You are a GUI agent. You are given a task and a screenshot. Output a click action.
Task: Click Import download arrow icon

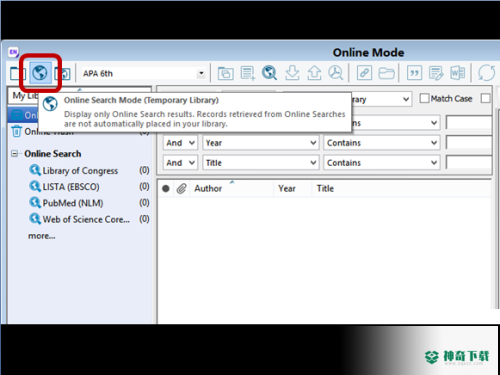(x=292, y=73)
